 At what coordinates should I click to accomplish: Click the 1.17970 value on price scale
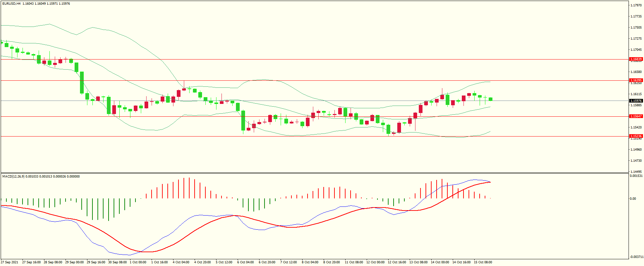coord(636,5)
